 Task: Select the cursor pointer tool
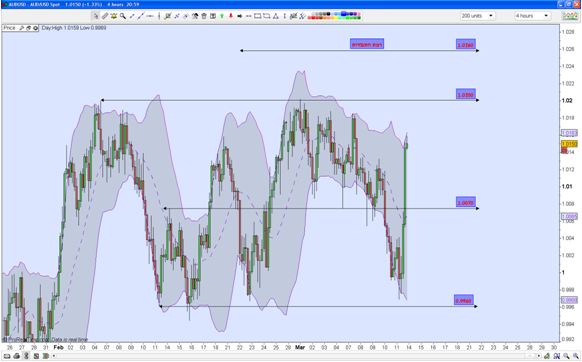click(96, 16)
